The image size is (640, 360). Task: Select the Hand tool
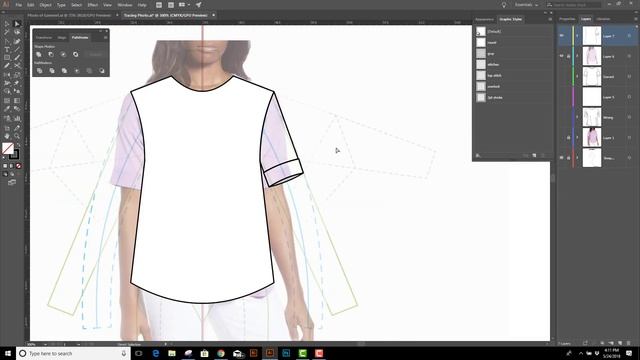pos(7,136)
